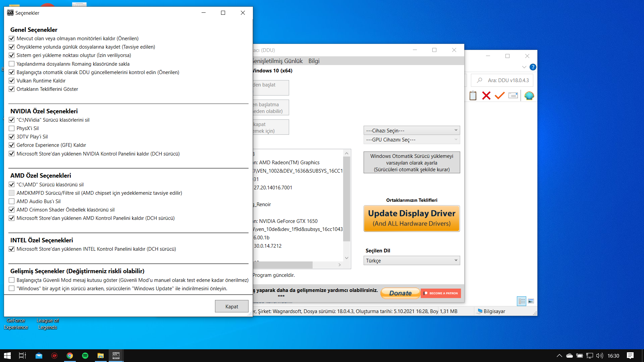
Task: Click the Classic Shell seashell icon
Action: (529, 96)
